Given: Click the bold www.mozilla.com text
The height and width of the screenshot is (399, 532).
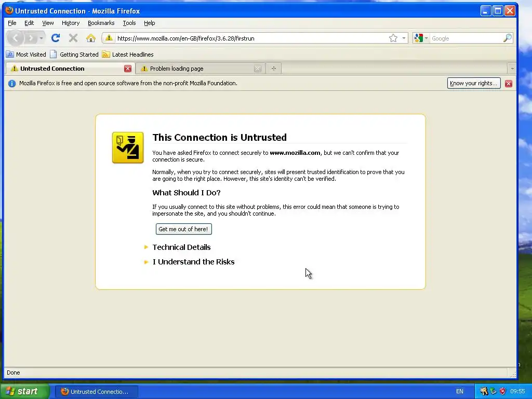Looking at the screenshot, I should click(x=295, y=153).
